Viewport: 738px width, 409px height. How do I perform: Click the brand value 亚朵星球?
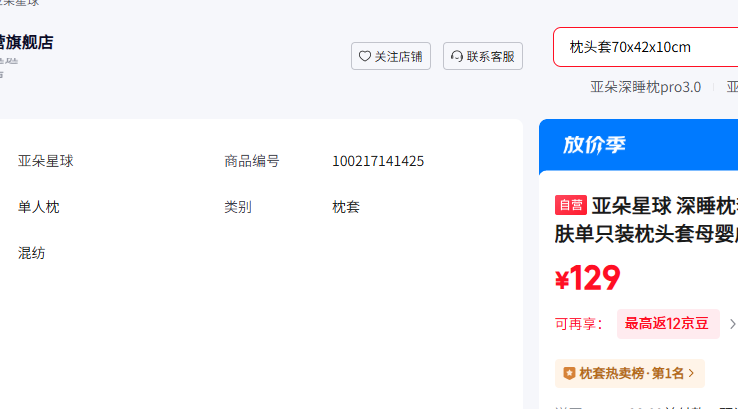(x=46, y=161)
